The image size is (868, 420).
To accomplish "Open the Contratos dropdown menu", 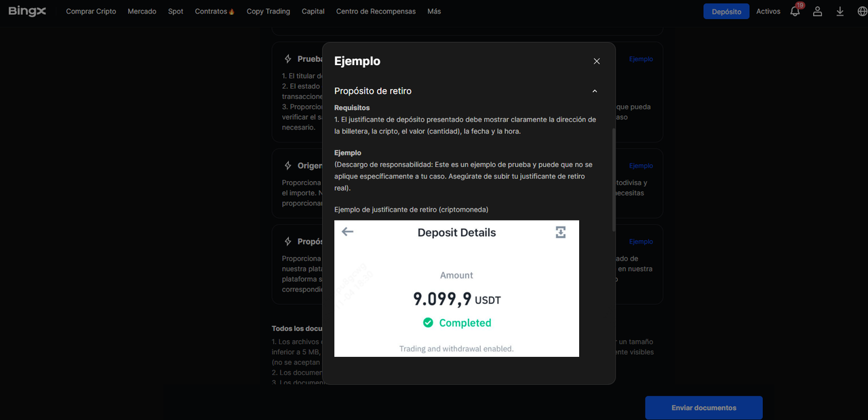I will coord(214,12).
